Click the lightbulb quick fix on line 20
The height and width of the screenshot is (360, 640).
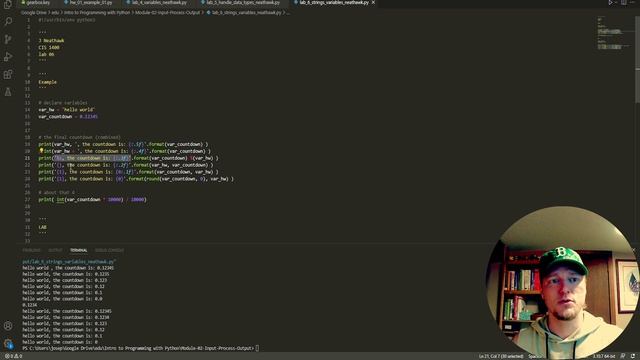pyautogui.click(x=41, y=151)
